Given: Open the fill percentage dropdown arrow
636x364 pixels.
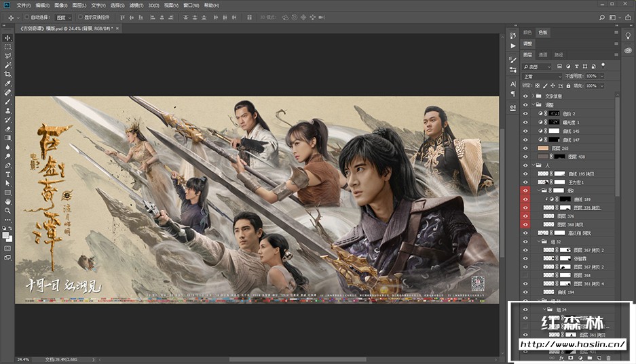Looking at the screenshot, I should click(x=602, y=86).
